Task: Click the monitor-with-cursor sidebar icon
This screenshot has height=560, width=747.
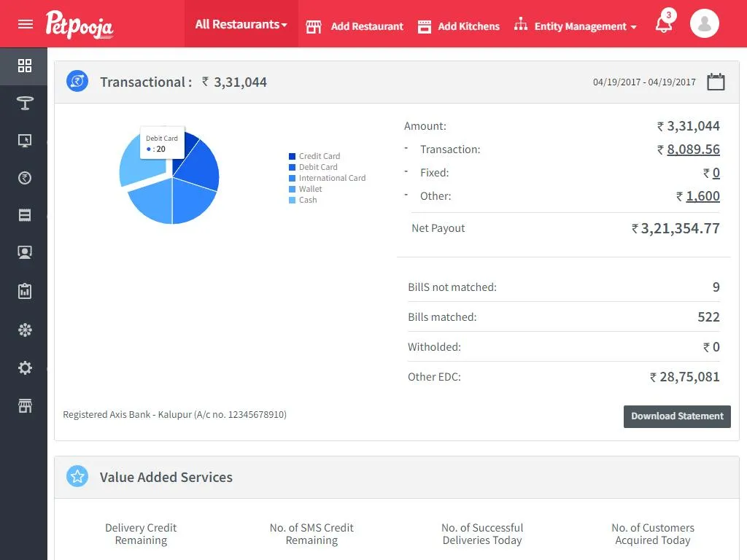Action: click(x=24, y=140)
